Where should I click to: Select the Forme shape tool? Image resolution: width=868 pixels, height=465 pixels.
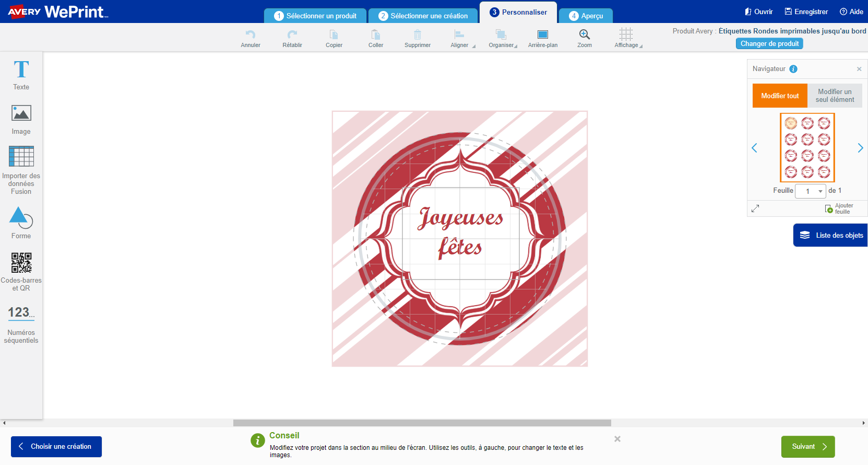click(x=21, y=223)
